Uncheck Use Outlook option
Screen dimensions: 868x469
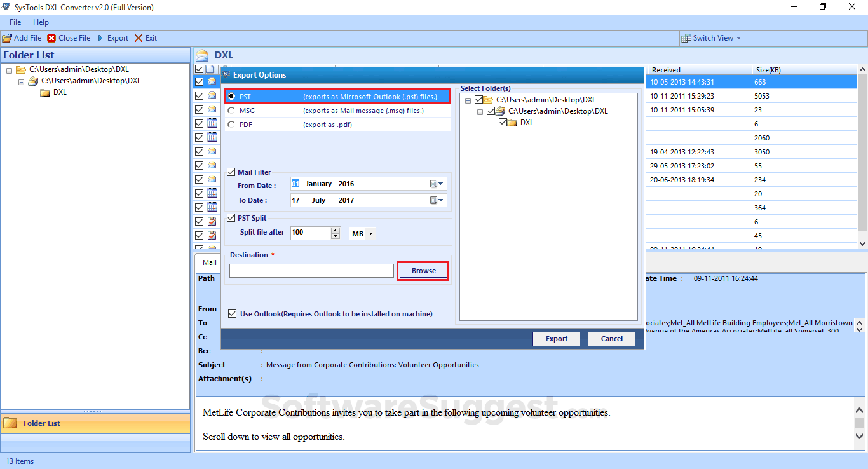click(x=233, y=313)
